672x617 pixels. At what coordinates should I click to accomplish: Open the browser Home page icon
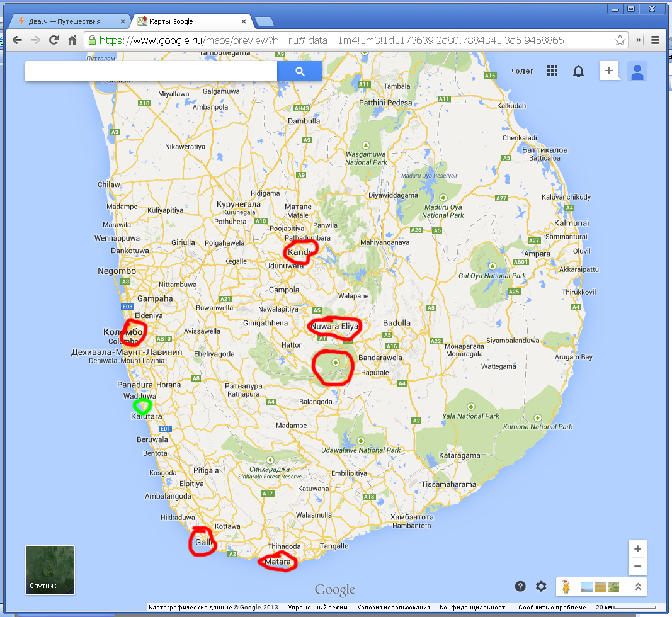pos(72,40)
